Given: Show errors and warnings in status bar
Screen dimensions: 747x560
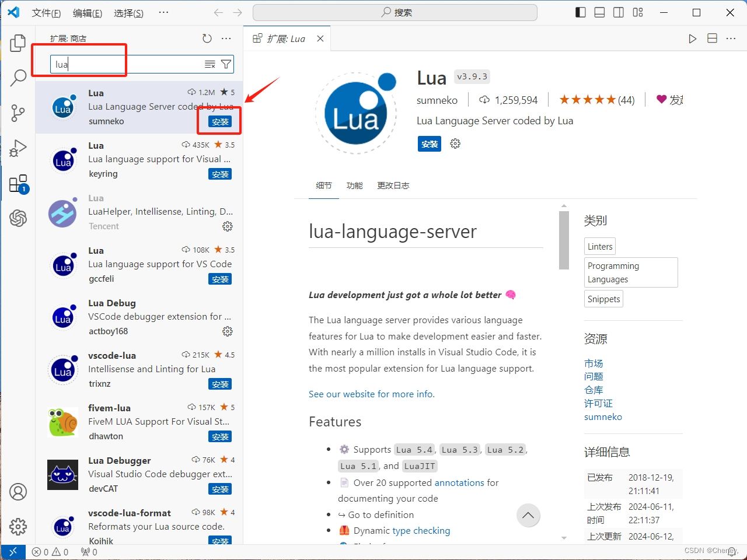Looking at the screenshot, I should (50, 552).
